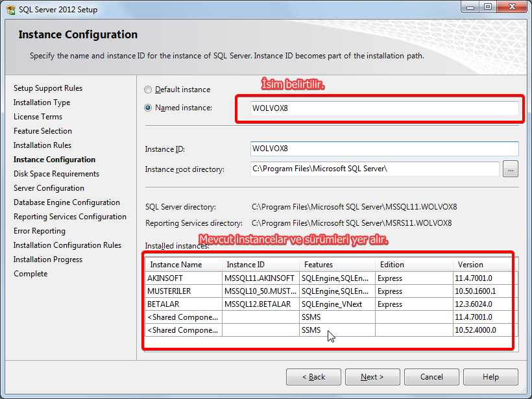This screenshot has width=532, height=399.
Task: Minimize the setup window
Action: [x=470, y=6]
